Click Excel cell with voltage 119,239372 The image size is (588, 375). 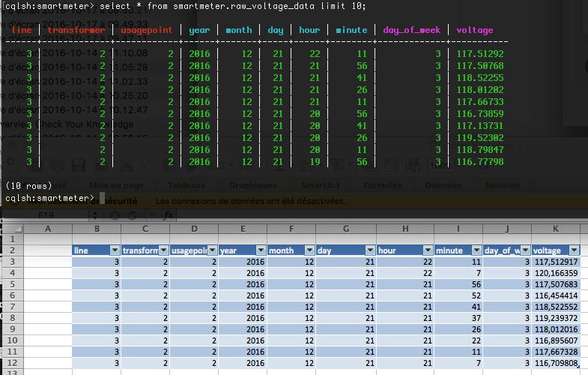coord(556,318)
